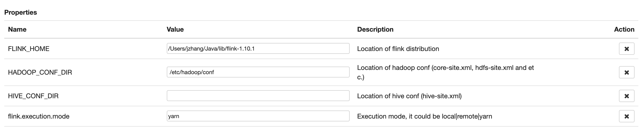The height and width of the screenshot is (128, 644).
Task: Focus the HADOOP_CONF_DIR value input
Action: [258, 72]
